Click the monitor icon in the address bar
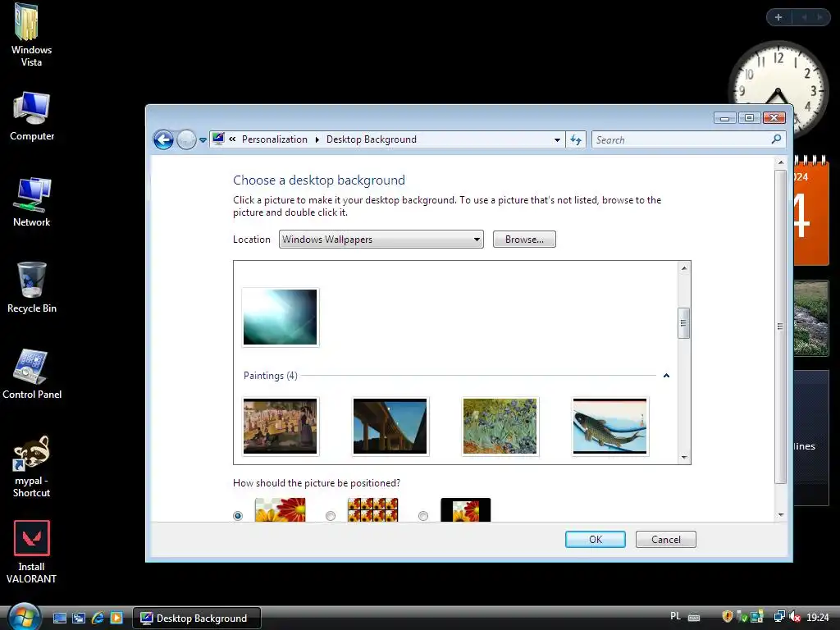 [218, 139]
